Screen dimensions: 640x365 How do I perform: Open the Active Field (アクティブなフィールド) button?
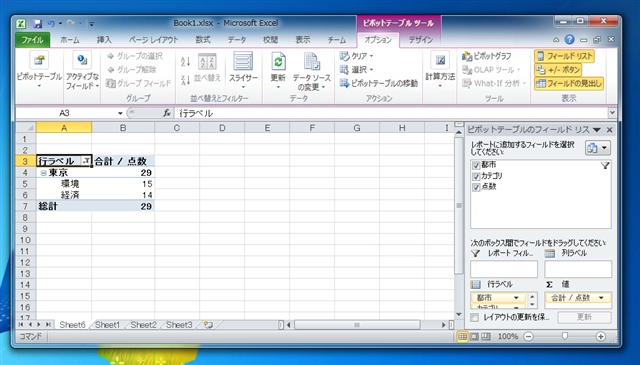(82, 71)
